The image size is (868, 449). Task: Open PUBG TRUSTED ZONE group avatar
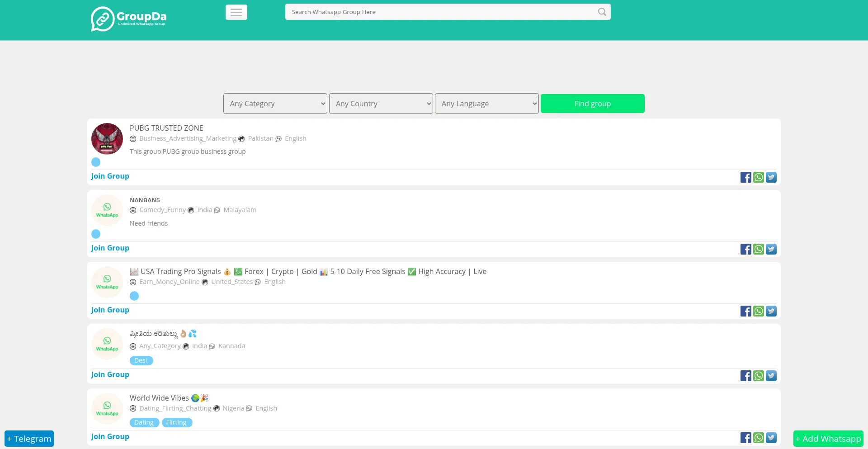coord(107,139)
